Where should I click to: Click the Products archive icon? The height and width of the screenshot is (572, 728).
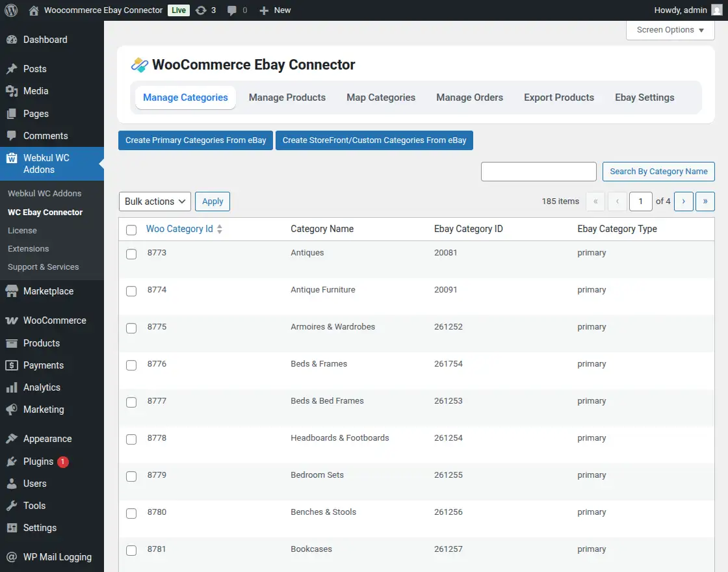pyautogui.click(x=12, y=343)
